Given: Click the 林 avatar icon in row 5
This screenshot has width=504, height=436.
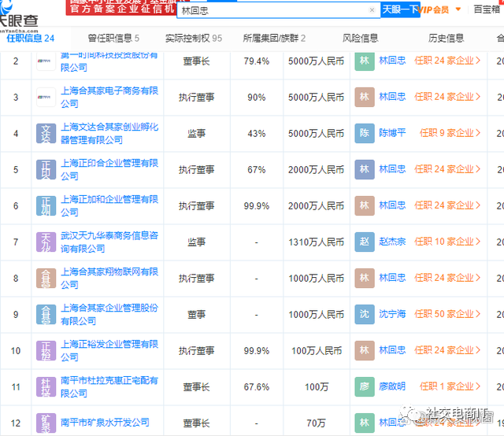Looking at the screenshot, I should (365, 169).
